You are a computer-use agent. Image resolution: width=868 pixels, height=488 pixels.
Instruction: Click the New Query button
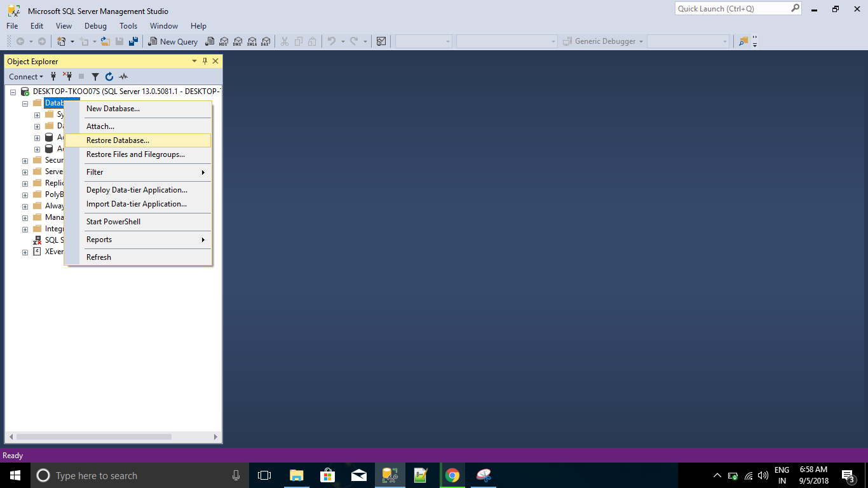coord(173,41)
